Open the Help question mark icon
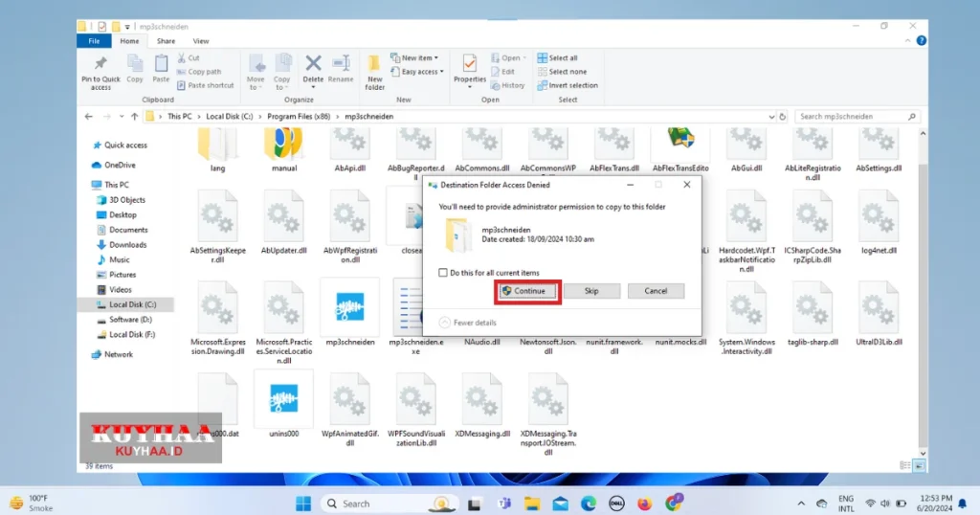The image size is (980, 515). coord(922,40)
